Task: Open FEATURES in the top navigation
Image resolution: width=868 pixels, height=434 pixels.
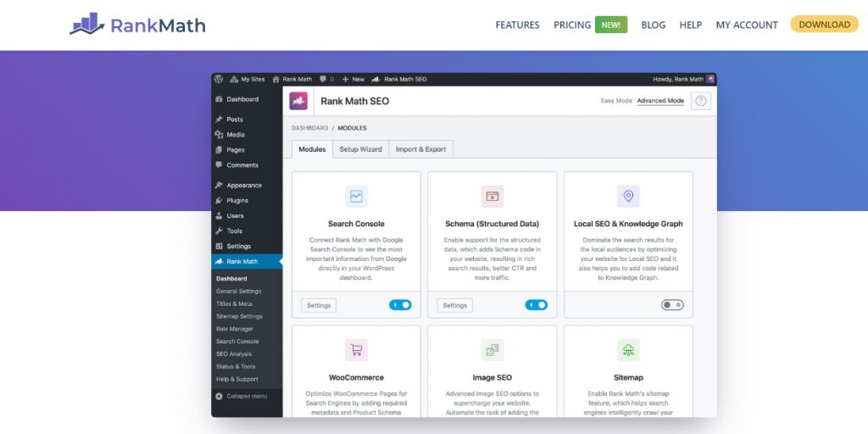Action: point(518,25)
